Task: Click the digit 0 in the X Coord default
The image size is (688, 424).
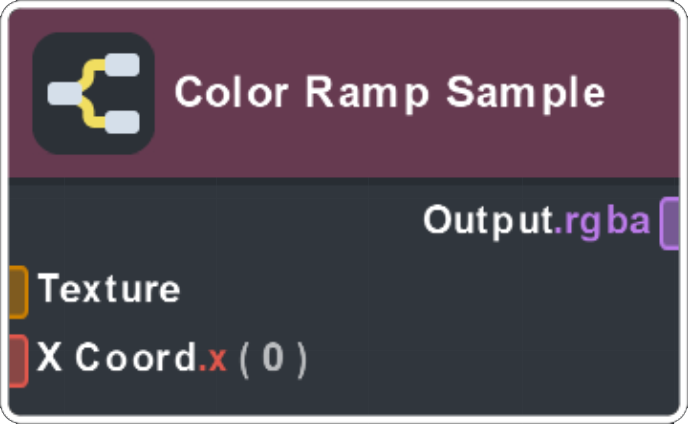Action: coord(272,359)
